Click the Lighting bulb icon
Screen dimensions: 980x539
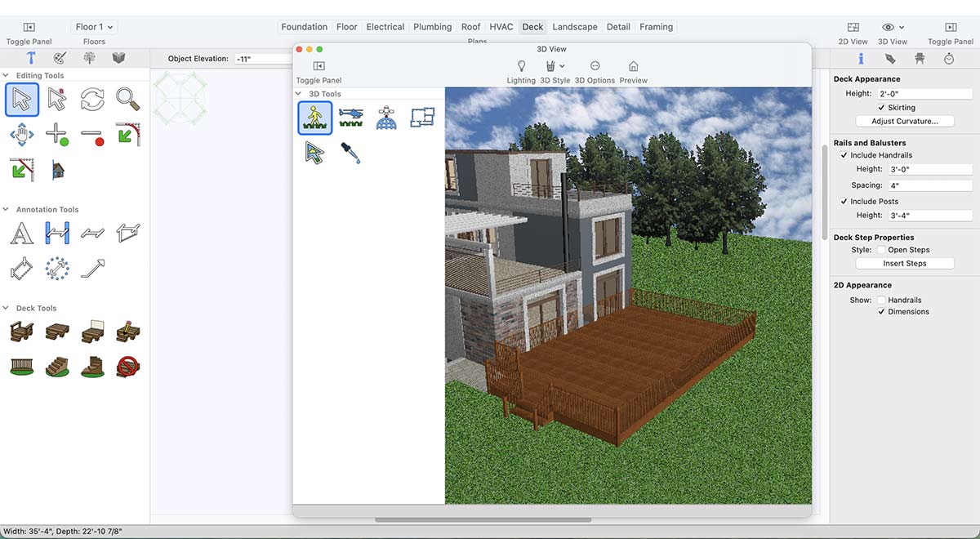pyautogui.click(x=521, y=66)
